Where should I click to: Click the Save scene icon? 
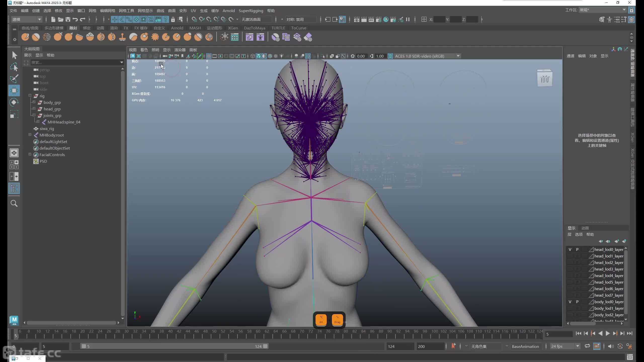coord(68,19)
